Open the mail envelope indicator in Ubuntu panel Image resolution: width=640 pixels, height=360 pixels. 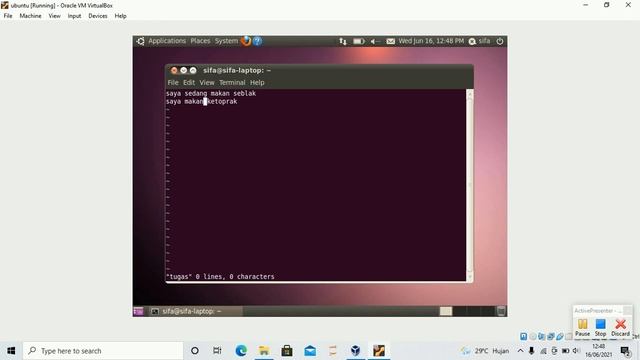pos(391,41)
